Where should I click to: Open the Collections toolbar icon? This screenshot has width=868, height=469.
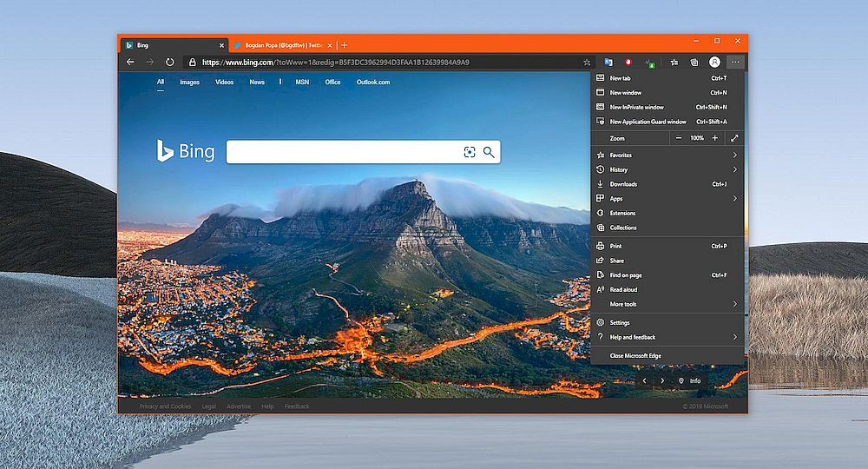click(x=694, y=63)
